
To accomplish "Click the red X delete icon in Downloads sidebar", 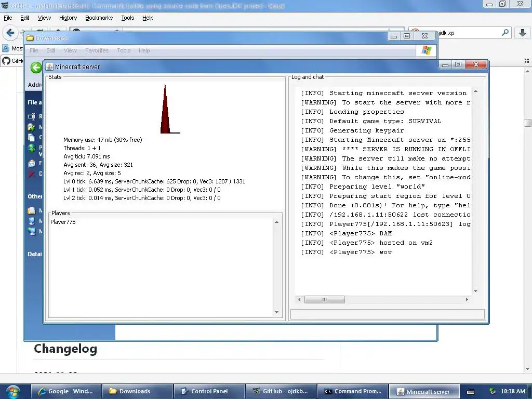I will click(x=31, y=174).
